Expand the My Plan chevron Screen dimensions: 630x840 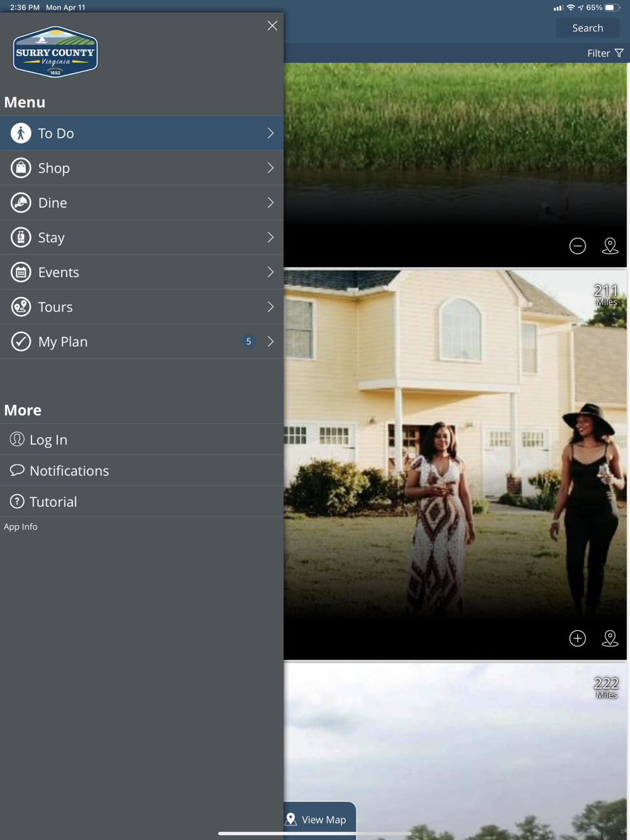[x=270, y=341]
